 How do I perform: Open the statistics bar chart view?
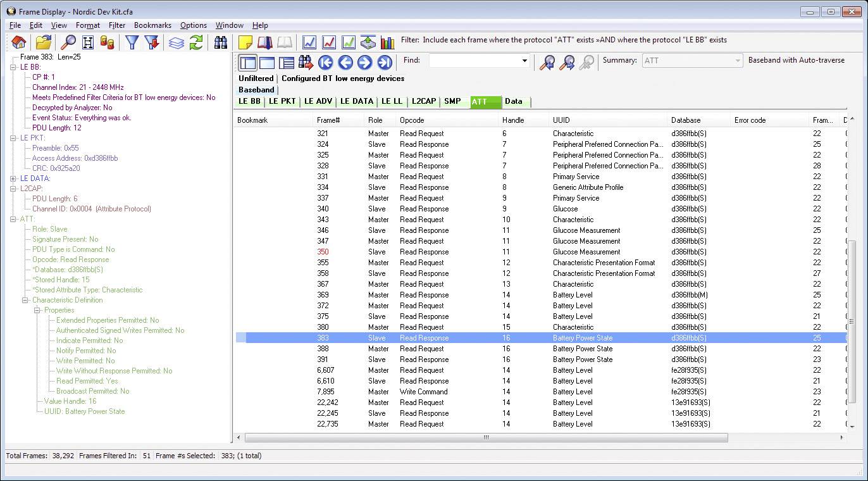click(388, 42)
